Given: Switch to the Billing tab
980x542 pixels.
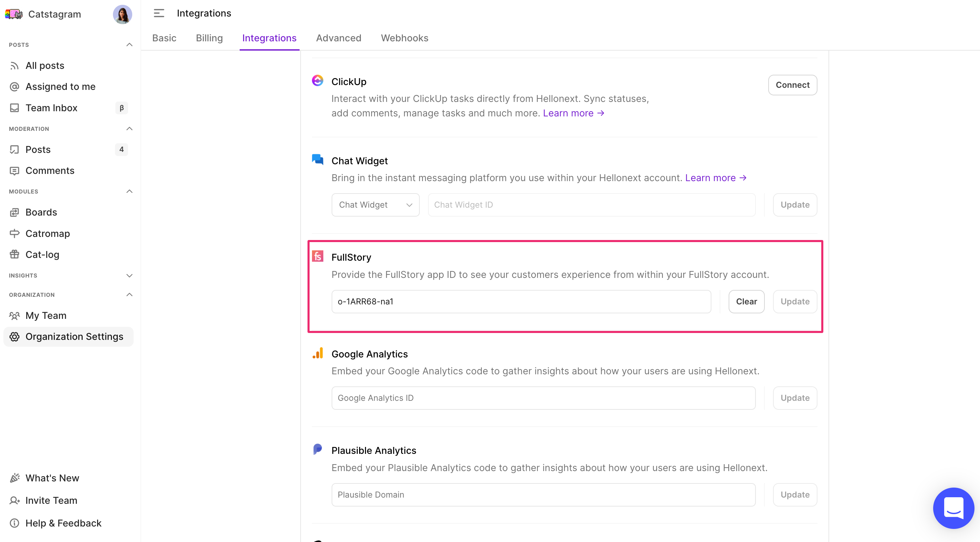Looking at the screenshot, I should coord(209,38).
